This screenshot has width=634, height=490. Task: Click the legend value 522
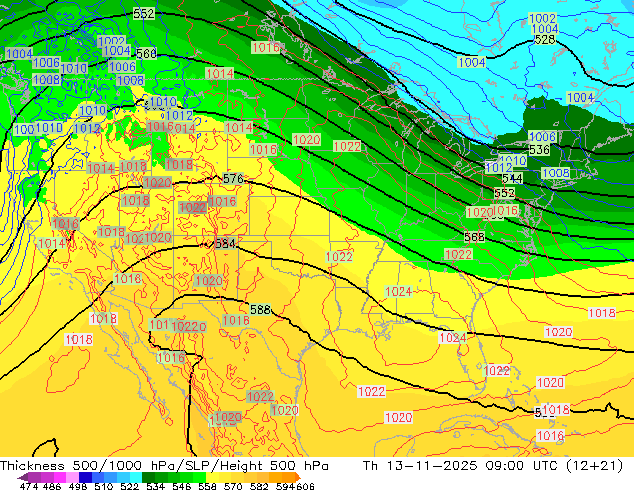pyautogui.click(x=129, y=486)
